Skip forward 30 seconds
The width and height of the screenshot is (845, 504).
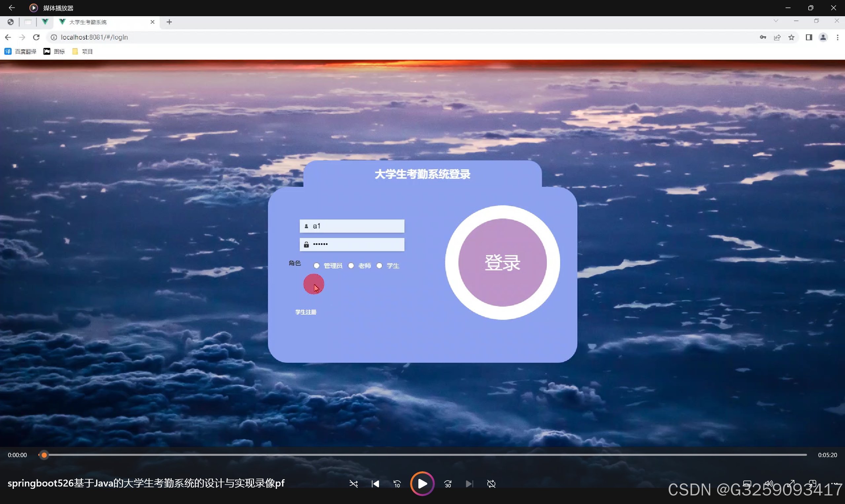tap(448, 484)
